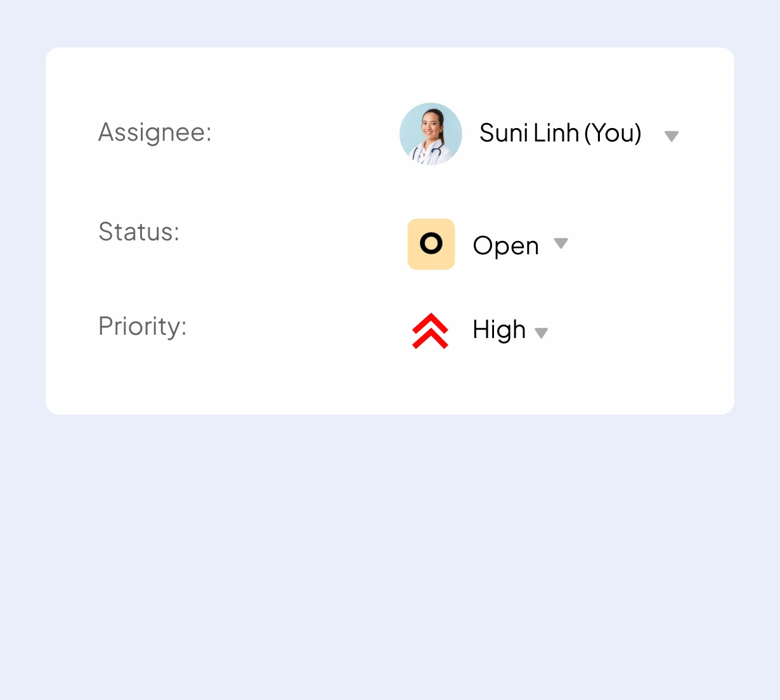The image size is (780, 700).
Task: Select the circle symbol inside the status badge
Action: coord(431,242)
